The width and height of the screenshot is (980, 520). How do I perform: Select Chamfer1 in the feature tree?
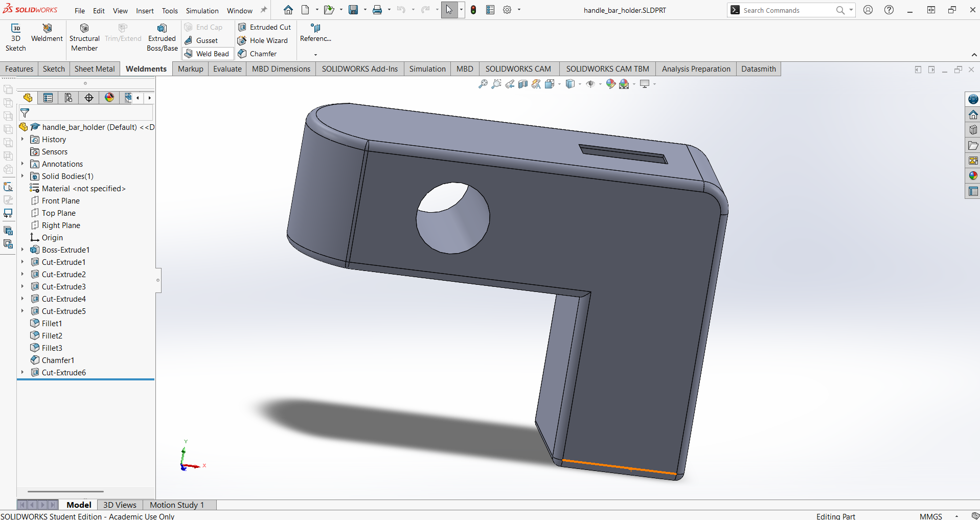[58, 360]
